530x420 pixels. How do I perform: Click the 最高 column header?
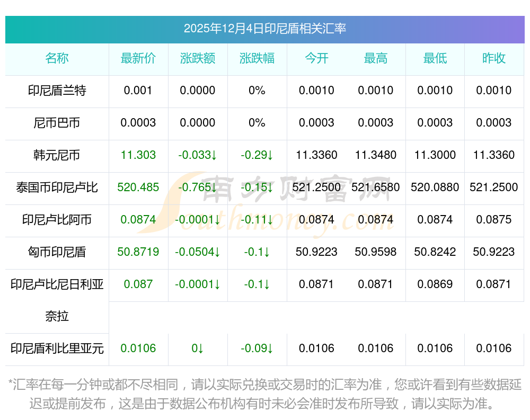click(376, 58)
